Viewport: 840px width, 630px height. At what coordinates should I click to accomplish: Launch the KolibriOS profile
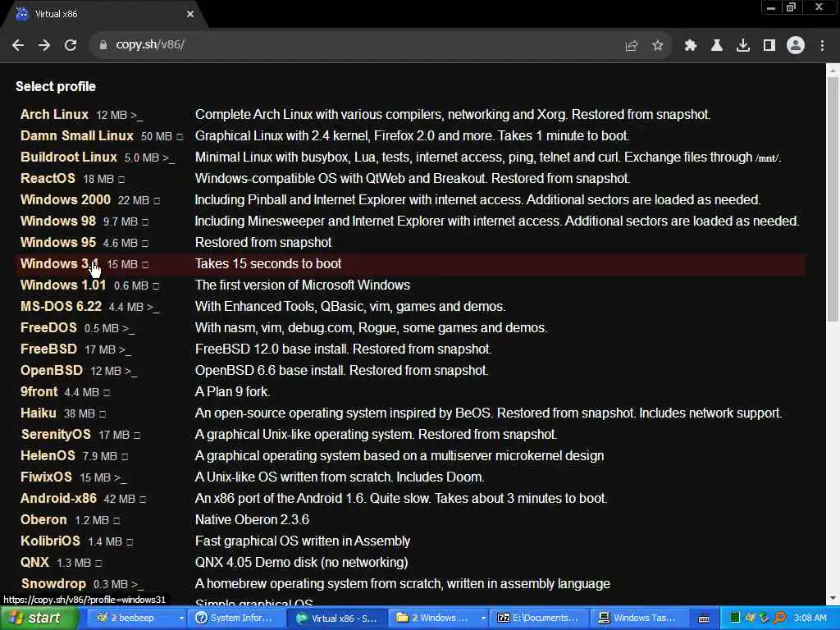pos(50,541)
